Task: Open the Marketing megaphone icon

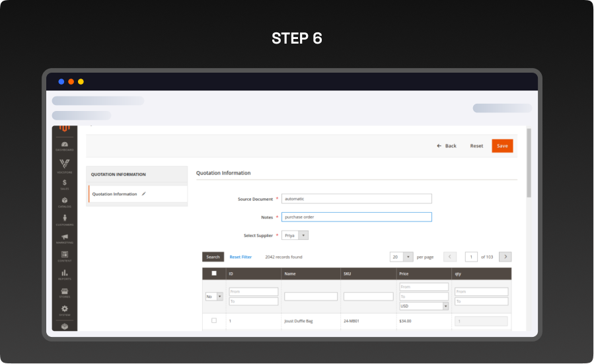Action: (x=65, y=238)
